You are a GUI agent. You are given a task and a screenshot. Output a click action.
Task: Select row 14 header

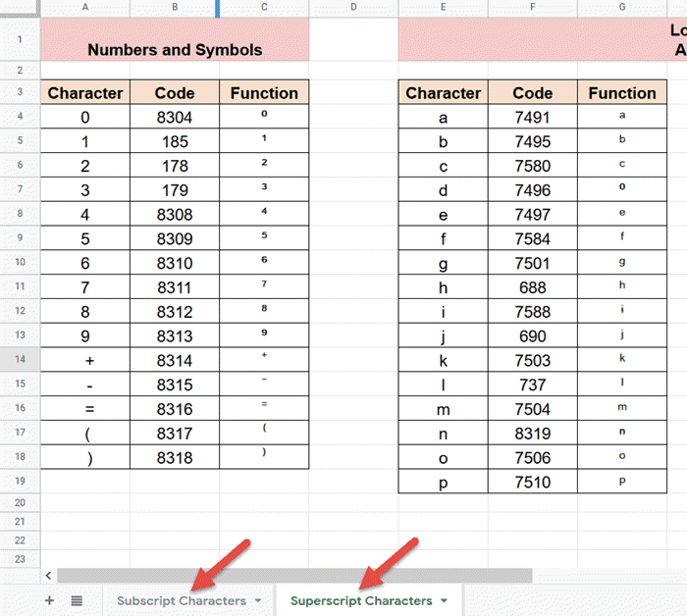click(21, 359)
